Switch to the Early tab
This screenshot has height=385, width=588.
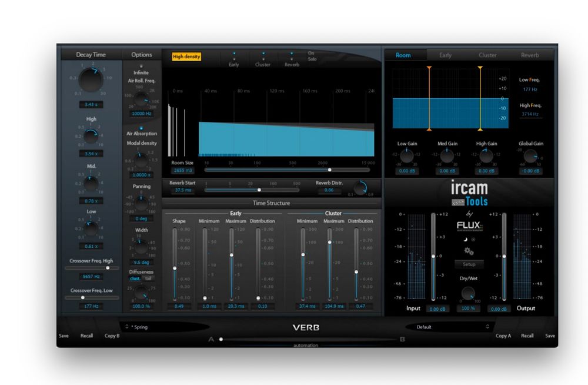click(x=445, y=55)
